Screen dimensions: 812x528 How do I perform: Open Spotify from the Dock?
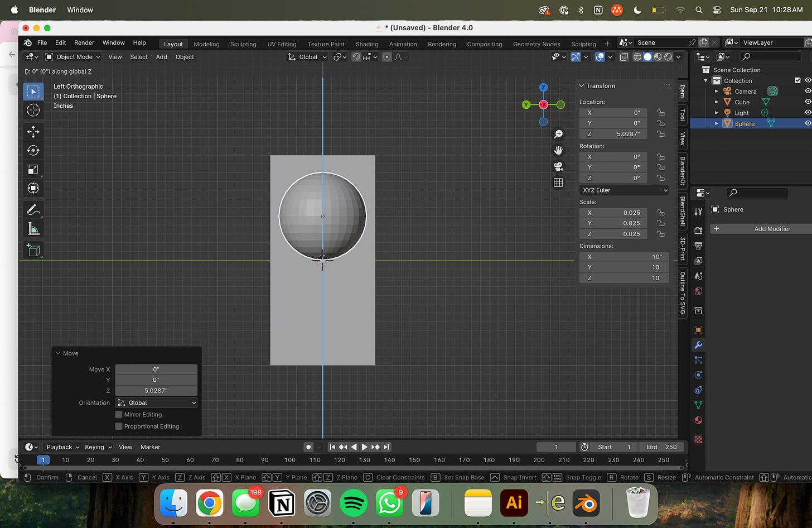pyautogui.click(x=353, y=503)
